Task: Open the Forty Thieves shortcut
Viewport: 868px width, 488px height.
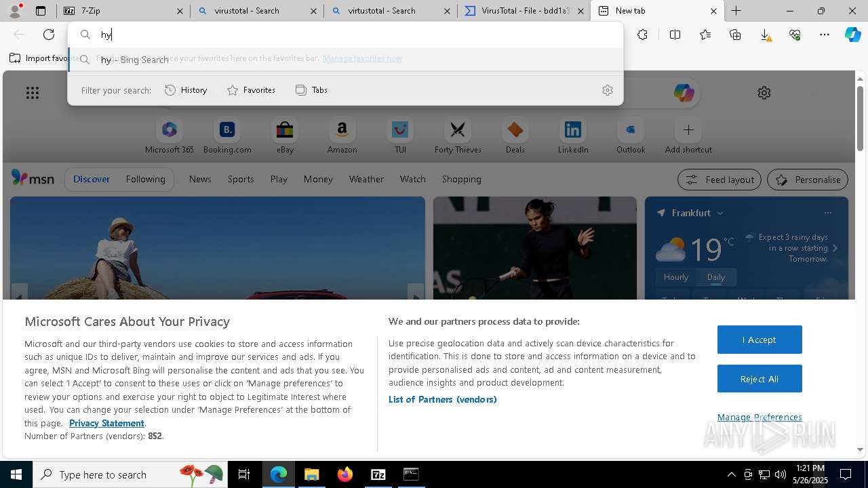Action: click(x=458, y=136)
